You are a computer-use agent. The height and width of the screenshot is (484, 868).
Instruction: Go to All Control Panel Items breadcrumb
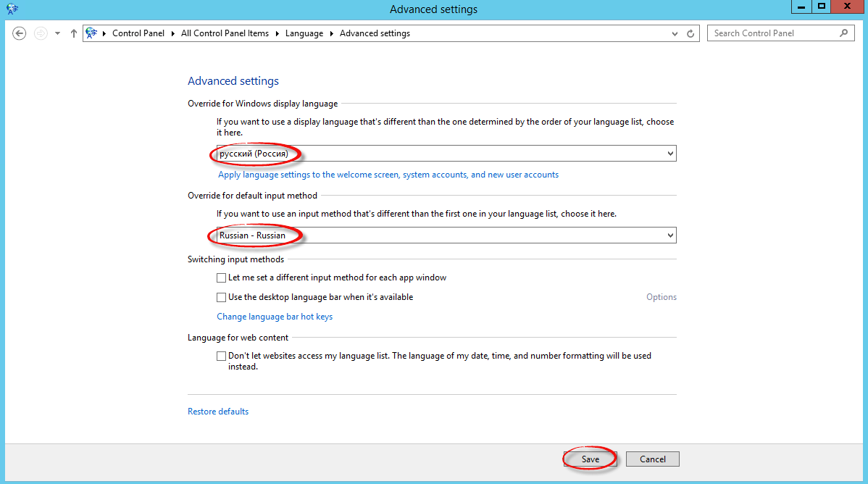(225, 33)
